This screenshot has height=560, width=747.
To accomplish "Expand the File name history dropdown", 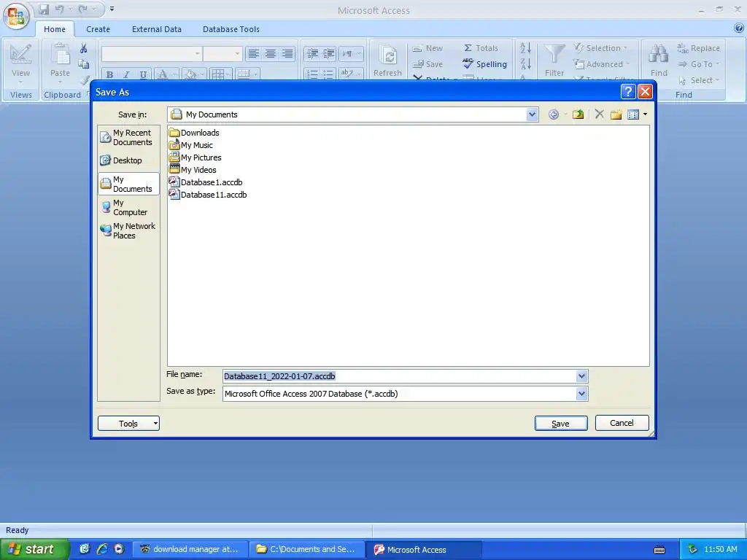I will [581, 376].
